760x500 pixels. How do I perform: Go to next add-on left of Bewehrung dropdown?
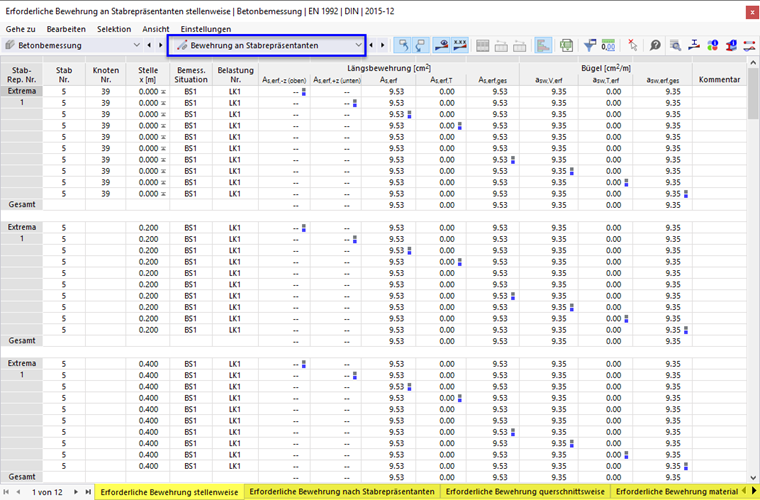point(160,45)
